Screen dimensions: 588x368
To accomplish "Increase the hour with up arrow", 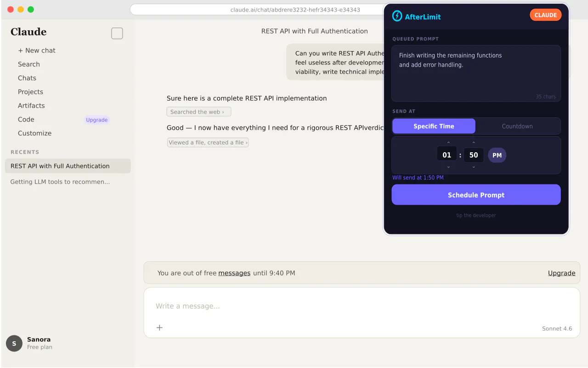I will tap(448, 142).
